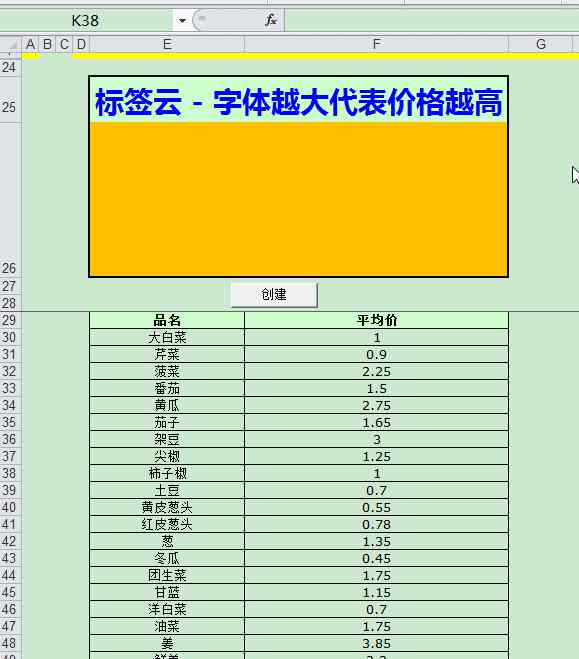
Task: Select the 柿子椒 cell
Action: click(167, 473)
